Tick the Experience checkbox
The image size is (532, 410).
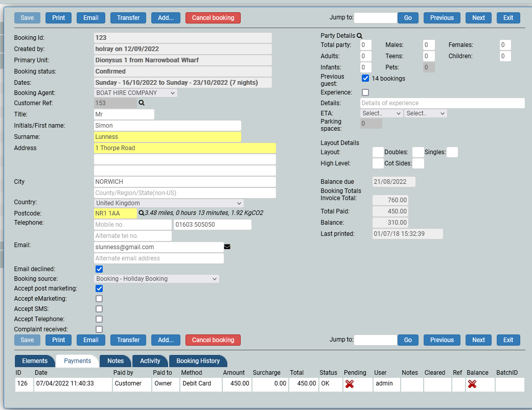pos(365,92)
